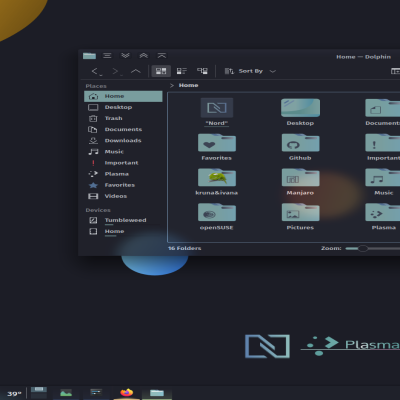The width and height of the screenshot is (400, 400).
Task: Open Trash from the Places panel
Action: pyautogui.click(x=123, y=118)
